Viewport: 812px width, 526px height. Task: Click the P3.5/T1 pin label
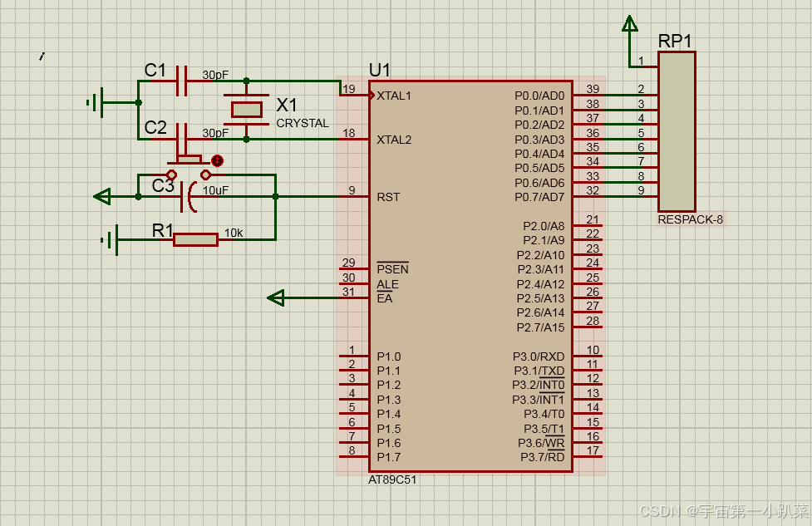pos(544,429)
